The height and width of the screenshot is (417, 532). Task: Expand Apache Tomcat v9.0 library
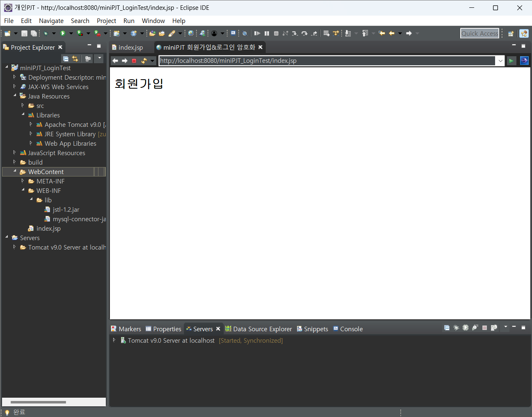pyautogui.click(x=31, y=124)
